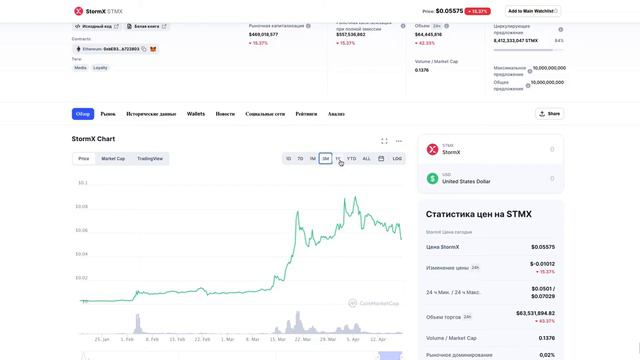Set chart range to 1Y
640x360 pixels.
click(x=338, y=158)
